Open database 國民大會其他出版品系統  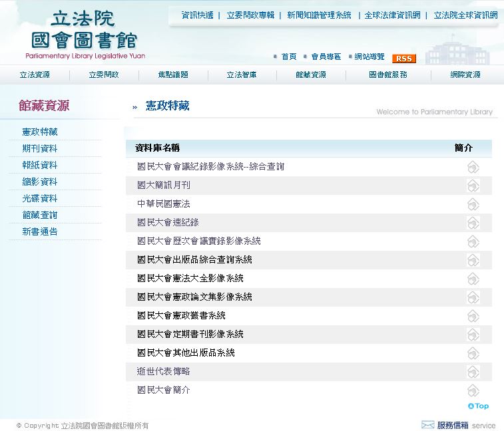186,353
